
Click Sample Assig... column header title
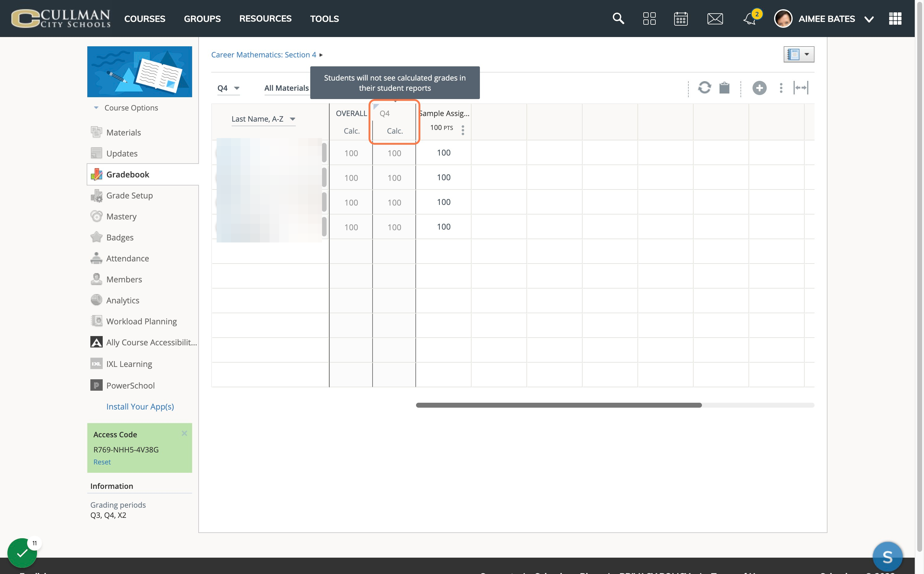pyautogui.click(x=444, y=113)
